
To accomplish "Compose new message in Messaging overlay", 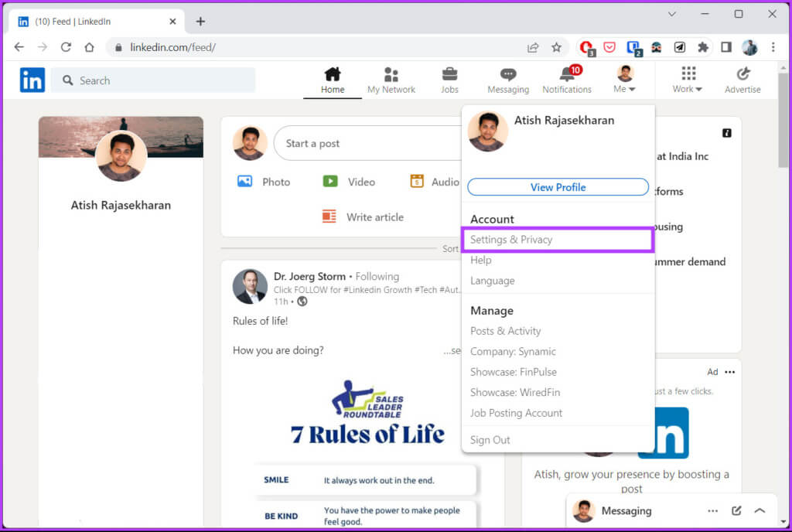I will (736, 510).
